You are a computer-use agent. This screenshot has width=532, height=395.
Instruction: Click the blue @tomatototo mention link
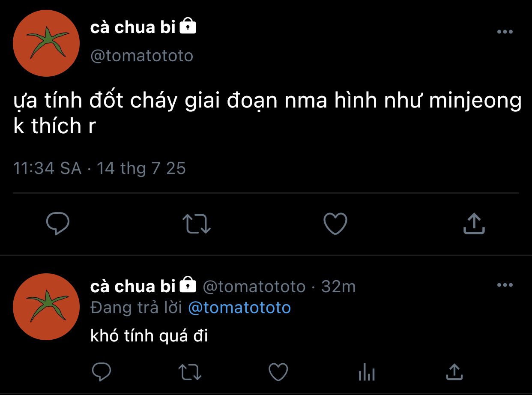point(239,308)
